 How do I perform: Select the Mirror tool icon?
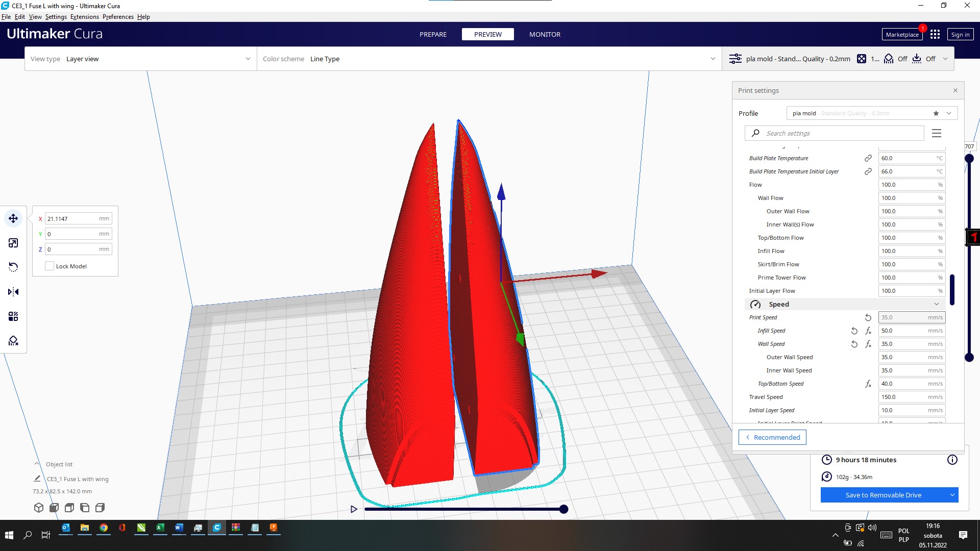click(x=13, y=292)
